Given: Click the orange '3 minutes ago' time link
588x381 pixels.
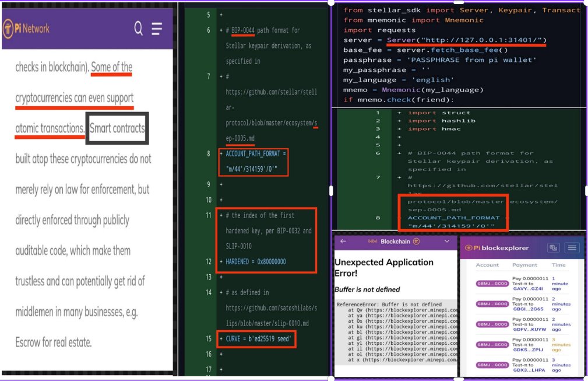Looking at the screenshot, I should [x=561, y=345].
